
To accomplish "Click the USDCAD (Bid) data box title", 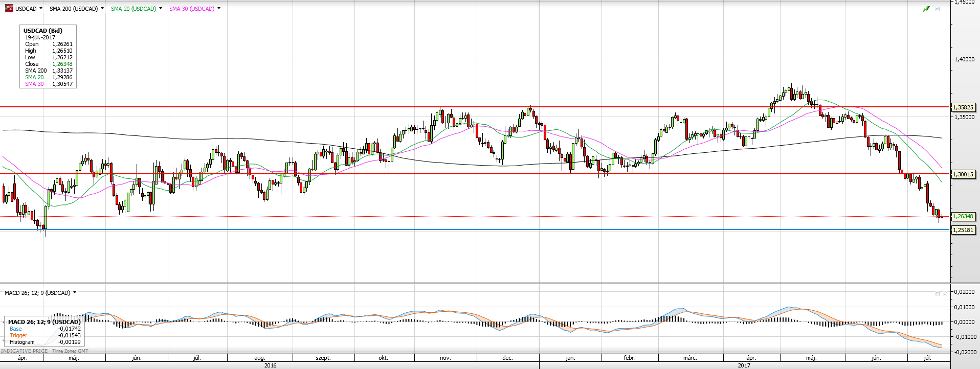I will (43, 31).
